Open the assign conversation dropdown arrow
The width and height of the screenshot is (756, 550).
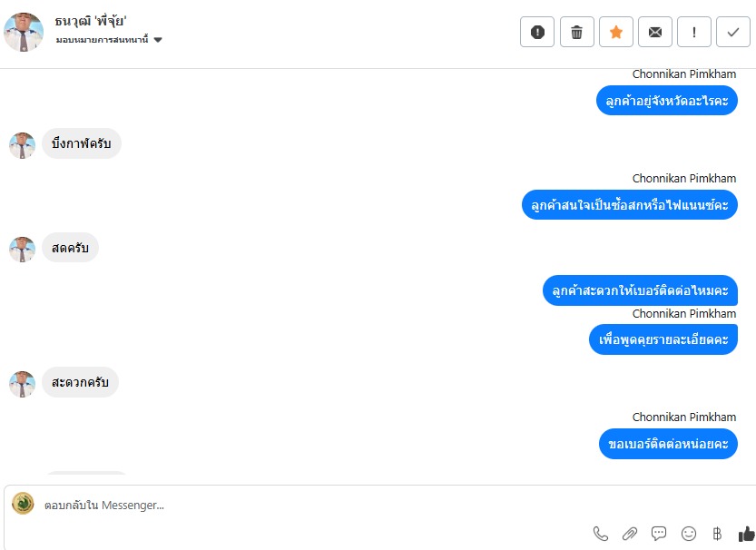click(x=158, y=40)
